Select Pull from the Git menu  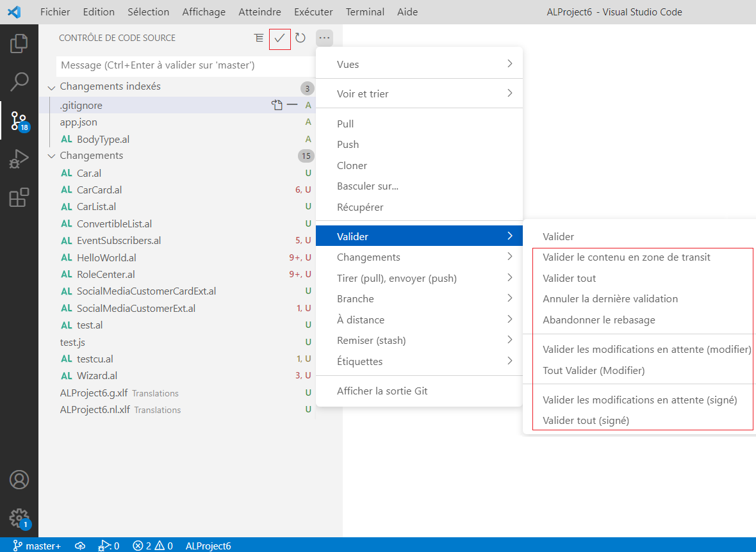pos(346,123)
